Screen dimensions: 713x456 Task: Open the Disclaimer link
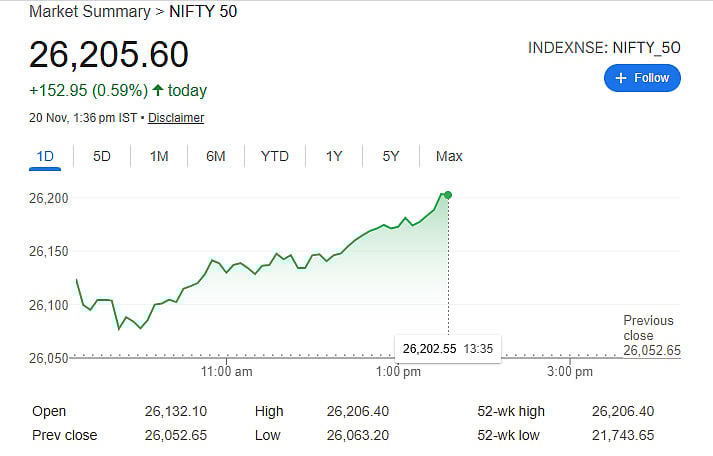tap(176, 118)
